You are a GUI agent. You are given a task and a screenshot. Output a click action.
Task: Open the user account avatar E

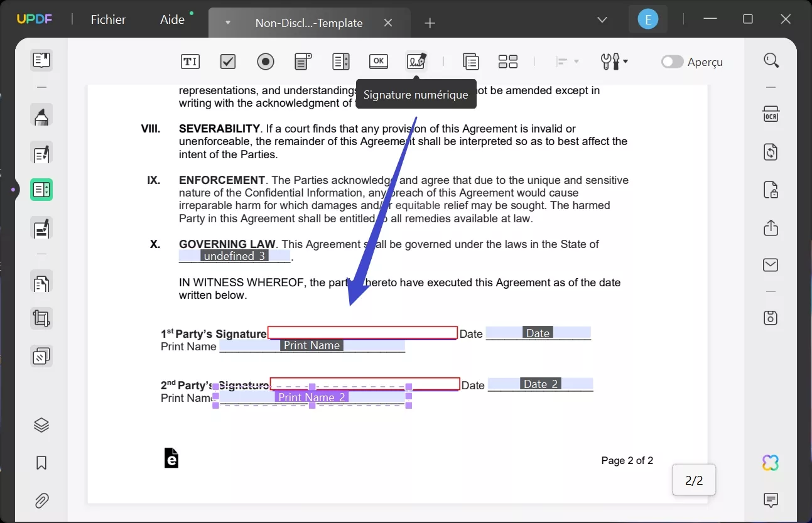pos(648,19)
